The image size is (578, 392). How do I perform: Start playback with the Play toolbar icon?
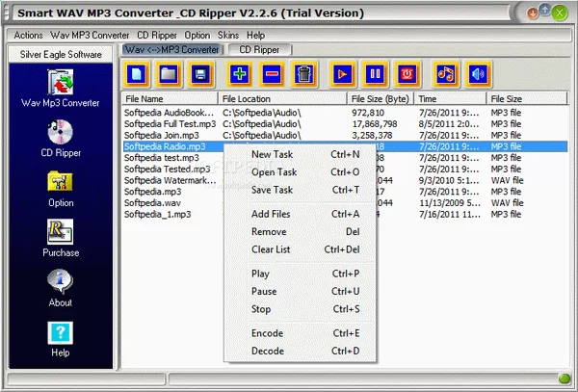coord(341,73)
